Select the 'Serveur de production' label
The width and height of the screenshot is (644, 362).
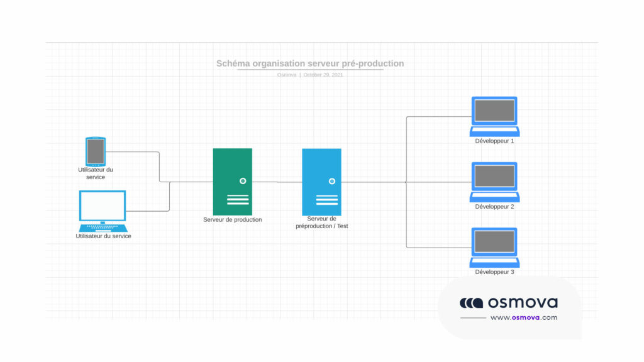coord(232,220)
